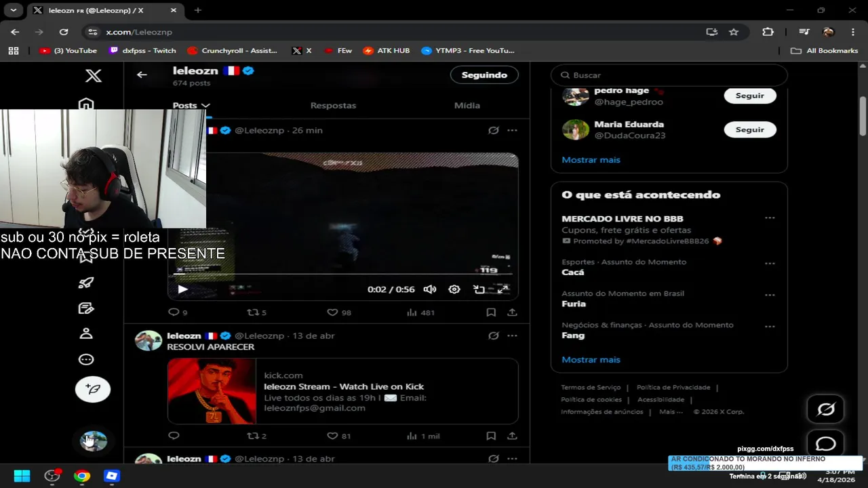The height and width of the screenshot is (488, 868).
Task: Expand the video to fullscreen
Action: pyautogui.click(x=503, y=289)
